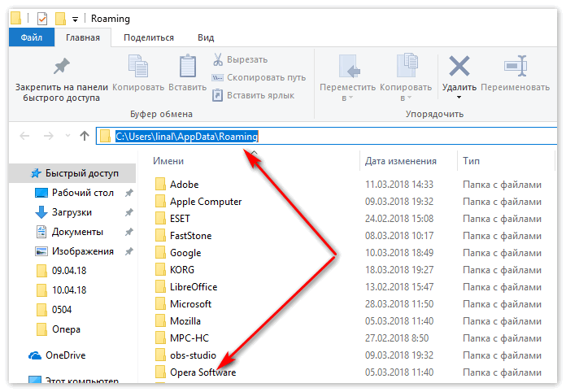Click the address bar path field
This screenshot has width=566, height=392.
(x=326, y=136)
